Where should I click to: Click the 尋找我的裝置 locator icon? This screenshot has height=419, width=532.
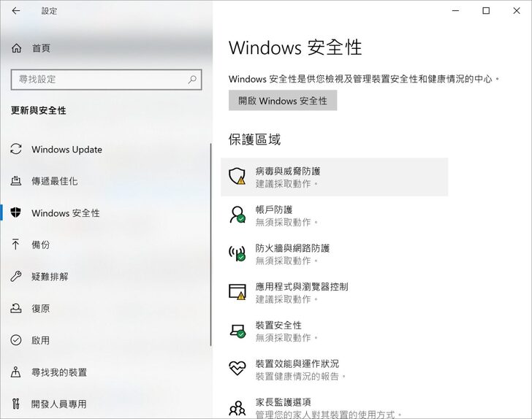coord(16,372)
